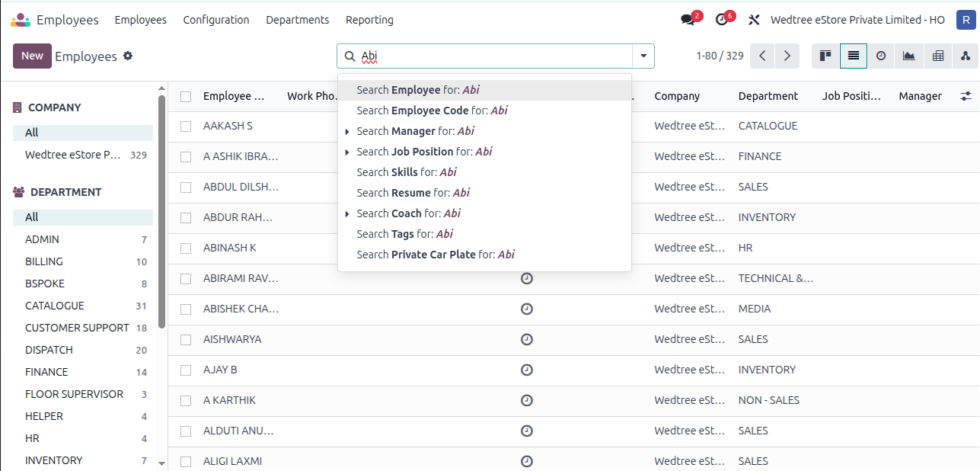Image resolution: width=980 pixels, height=471 pixels.
Task: Go to the next page of records
Action: click(787, 56)
